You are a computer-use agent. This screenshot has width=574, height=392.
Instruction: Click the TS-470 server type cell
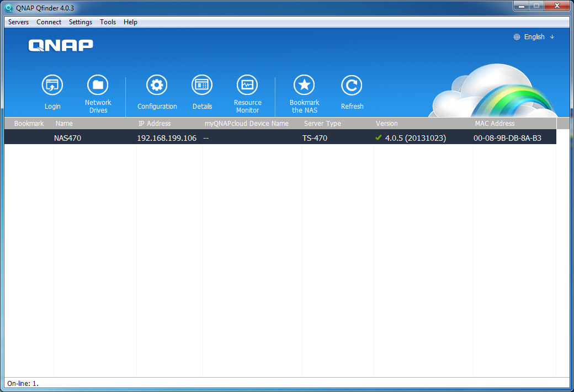[x=315, y=138]
